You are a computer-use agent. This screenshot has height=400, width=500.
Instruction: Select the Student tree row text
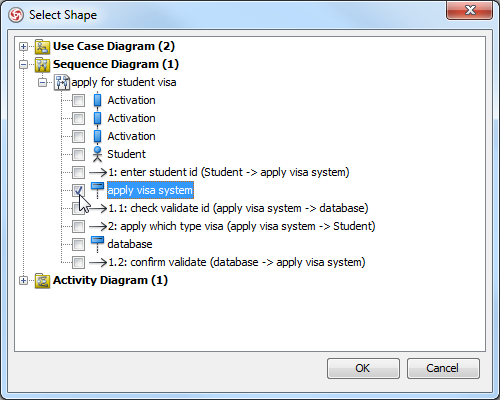[x=126, y=154]
